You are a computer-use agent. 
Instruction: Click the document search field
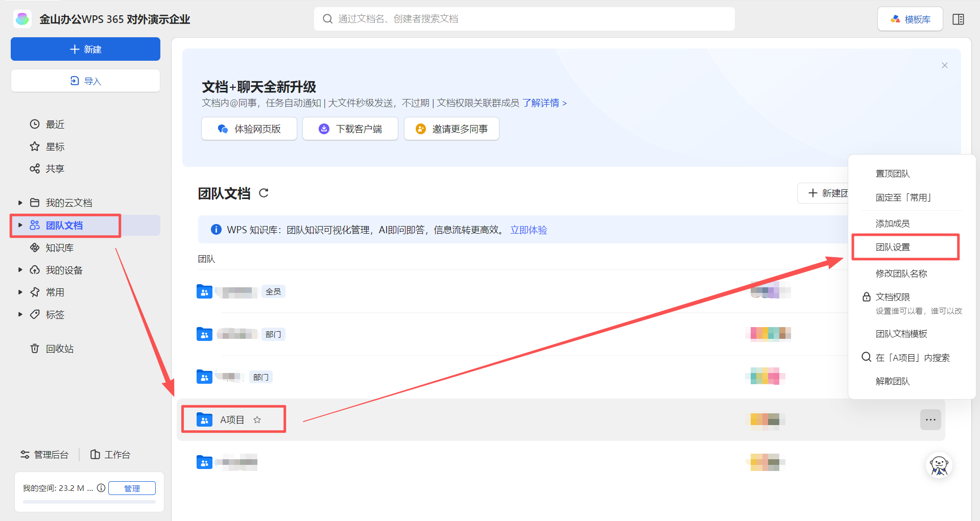524,19
